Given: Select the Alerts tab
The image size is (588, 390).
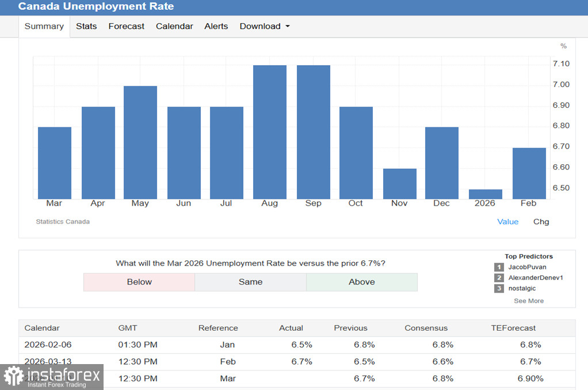Looking at the screenshot, I should pyautogui.click(x=216, y=26).
